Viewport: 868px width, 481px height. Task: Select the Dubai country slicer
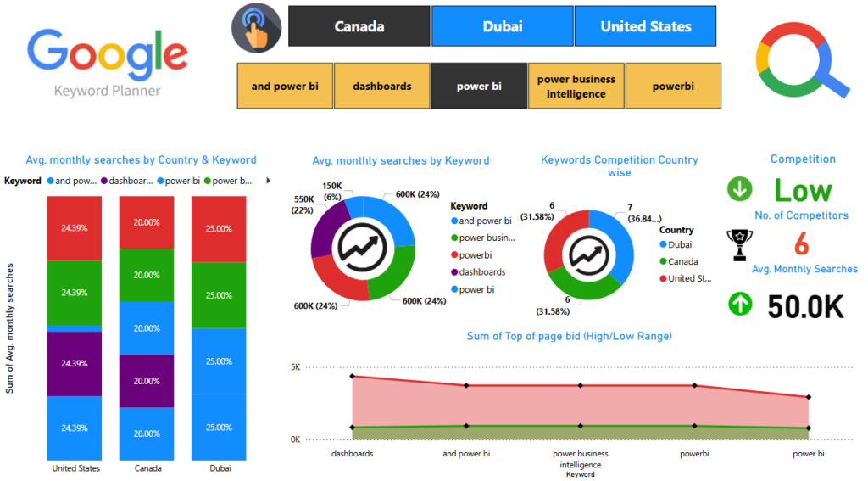tap(502, 26)
